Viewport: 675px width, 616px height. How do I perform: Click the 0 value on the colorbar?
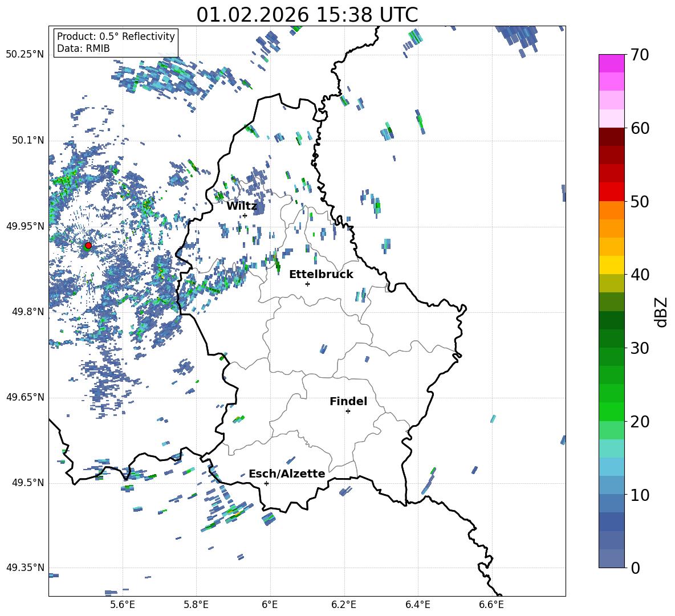pos(635,568)
